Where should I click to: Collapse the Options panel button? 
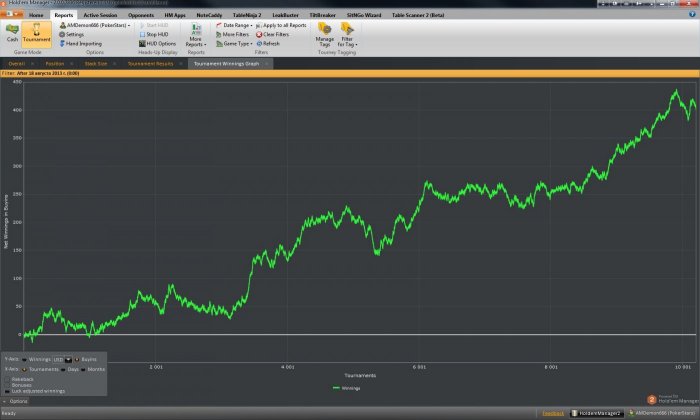15,401
